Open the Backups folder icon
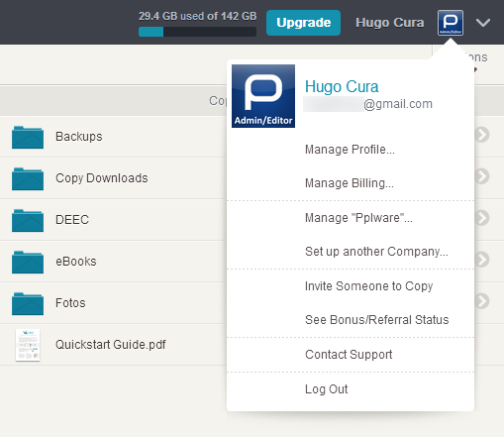The height and width of the screenshot is (437, 504). (x=28, y=138)
